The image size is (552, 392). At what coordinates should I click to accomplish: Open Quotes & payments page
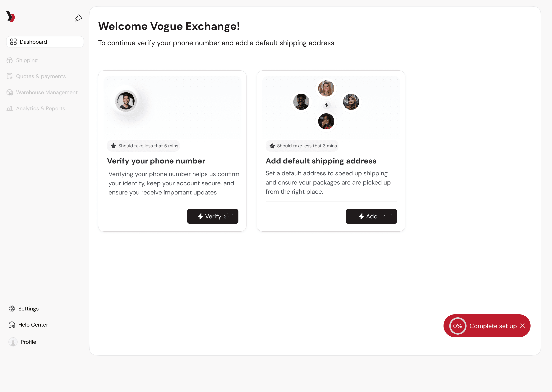tap(41, 76)
